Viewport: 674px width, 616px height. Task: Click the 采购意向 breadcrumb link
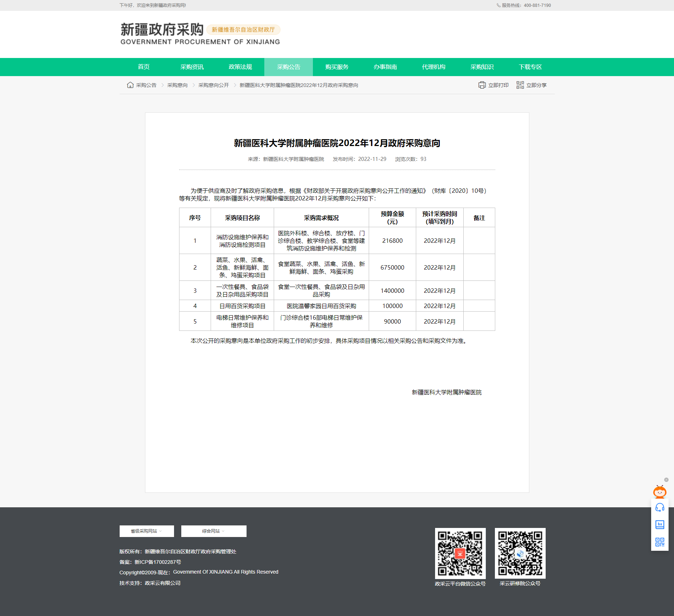(x=177, y=85)
